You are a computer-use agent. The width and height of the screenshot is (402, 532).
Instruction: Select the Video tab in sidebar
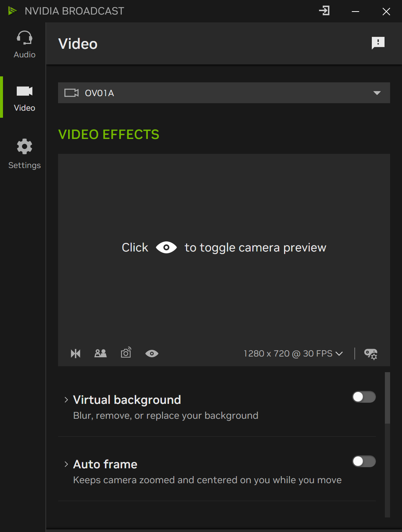pos(25,98)
